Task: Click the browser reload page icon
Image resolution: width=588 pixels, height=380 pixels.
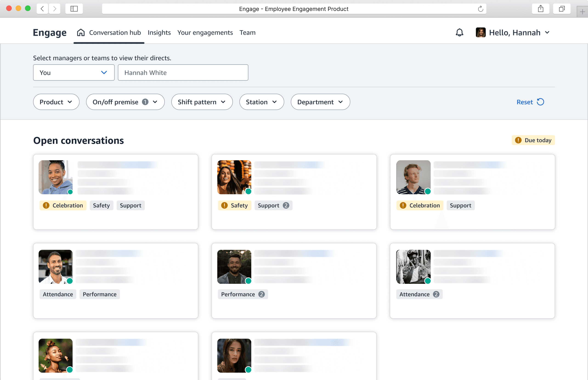Action: coord(480,9)
